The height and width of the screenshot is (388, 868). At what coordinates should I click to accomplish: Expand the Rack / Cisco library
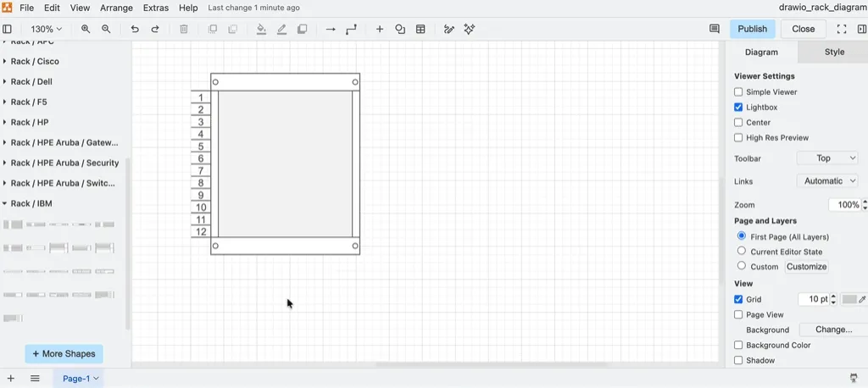point(35,62)
